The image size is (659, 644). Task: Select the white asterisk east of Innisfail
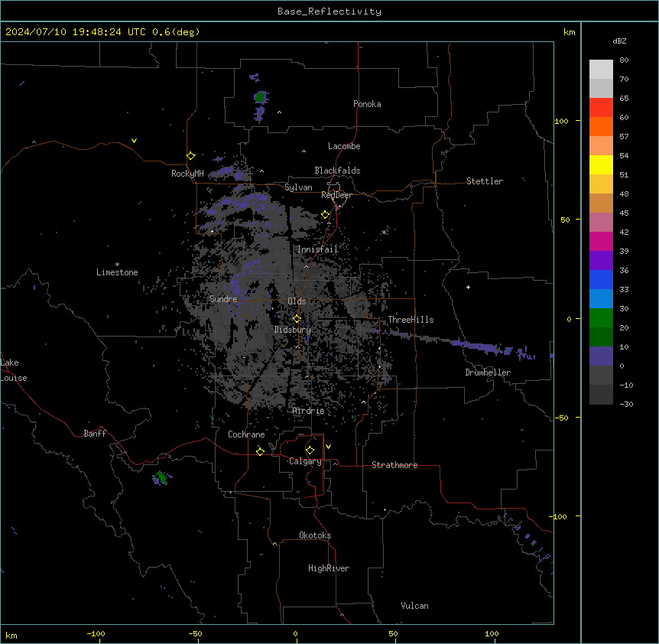(384, 232)
